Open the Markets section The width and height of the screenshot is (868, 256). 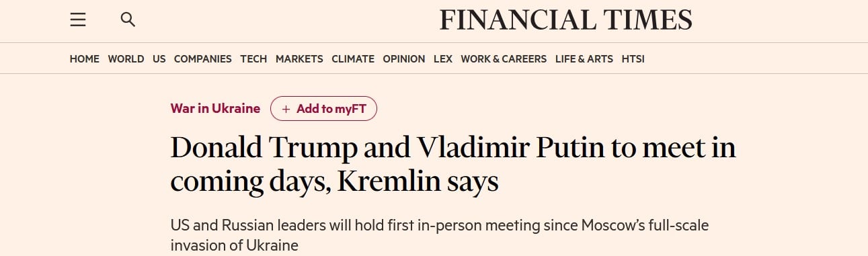[x=299, y=59]
